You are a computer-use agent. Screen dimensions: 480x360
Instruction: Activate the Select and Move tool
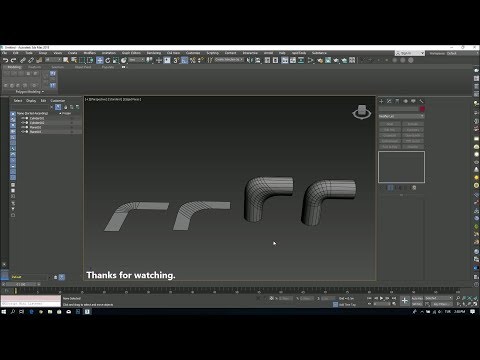pyautogui.click(x=100, y=60)
